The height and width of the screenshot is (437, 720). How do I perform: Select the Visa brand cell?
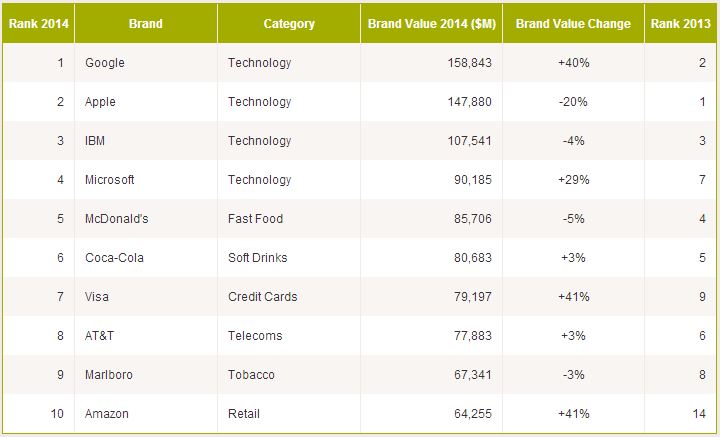pyautogui.click(x=99, y=297)
